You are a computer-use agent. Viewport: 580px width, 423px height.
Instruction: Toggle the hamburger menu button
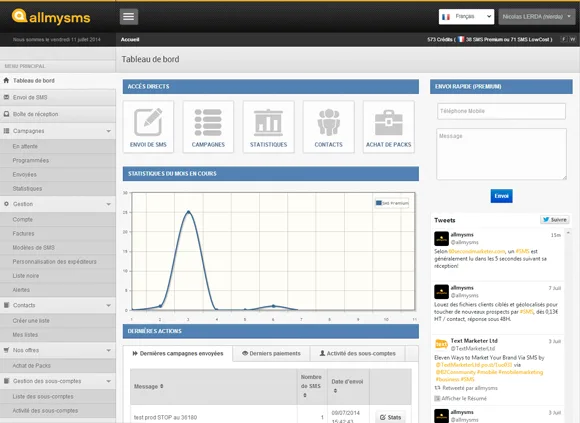[129, 17]
